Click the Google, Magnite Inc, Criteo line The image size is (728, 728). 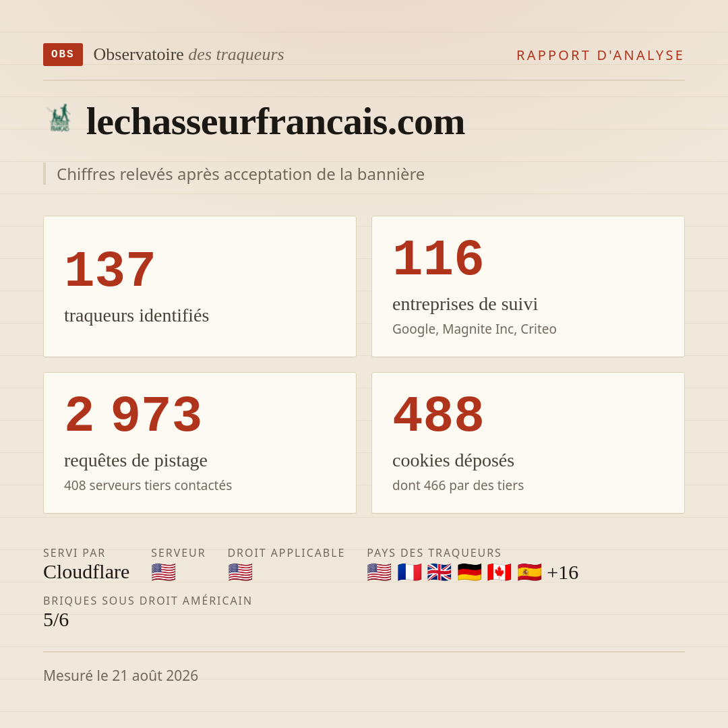474,329
